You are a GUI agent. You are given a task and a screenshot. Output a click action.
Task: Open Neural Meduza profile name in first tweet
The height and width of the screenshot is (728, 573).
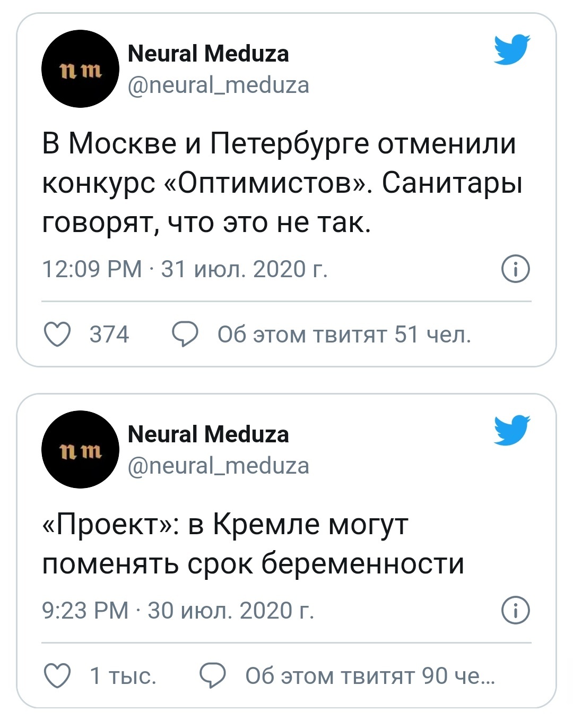tap(209, 54)
